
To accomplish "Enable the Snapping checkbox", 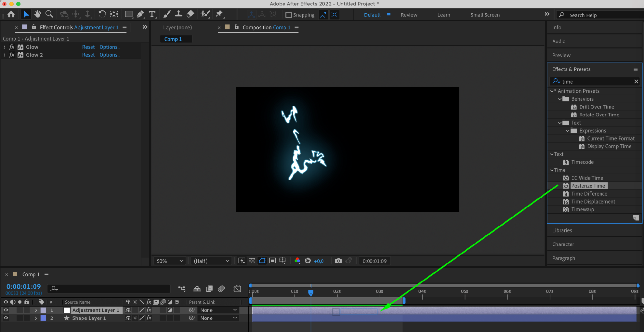I will click(289, 15).
